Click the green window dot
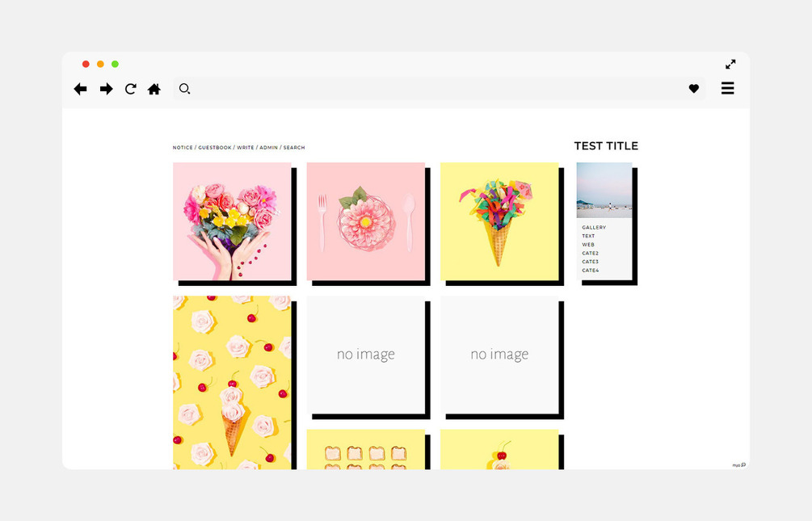The height and width of the screenshot is (521, 812). pos(115,65)
